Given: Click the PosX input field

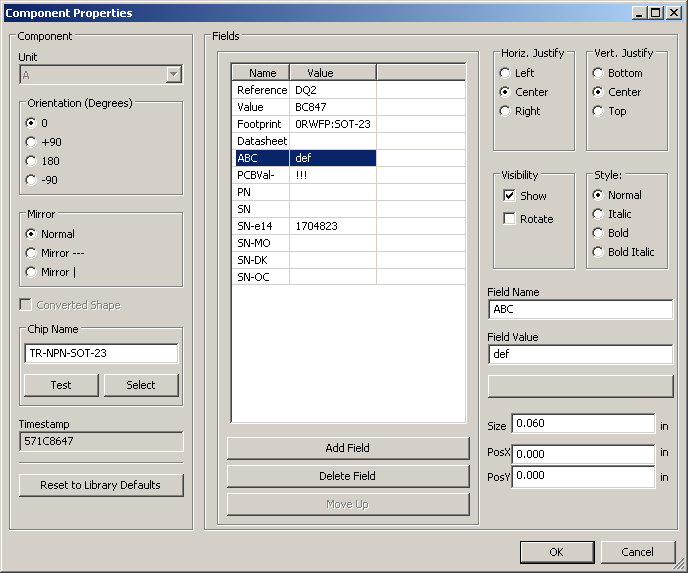Looking at the screenshot, I should [x=583, y=454].
